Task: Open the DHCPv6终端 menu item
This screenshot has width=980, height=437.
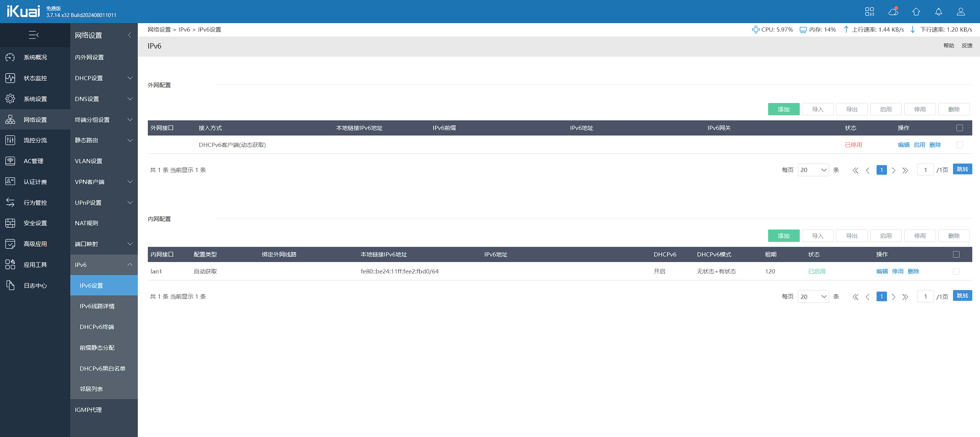Action: click(x=97, y=327)
